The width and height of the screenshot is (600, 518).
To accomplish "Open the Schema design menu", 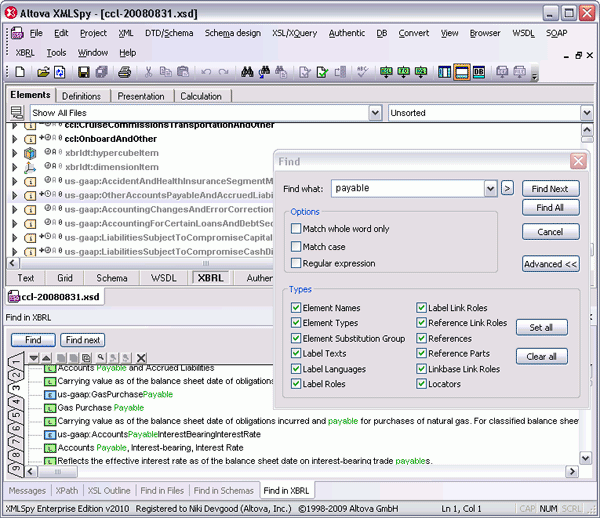I will click(233, 33).
